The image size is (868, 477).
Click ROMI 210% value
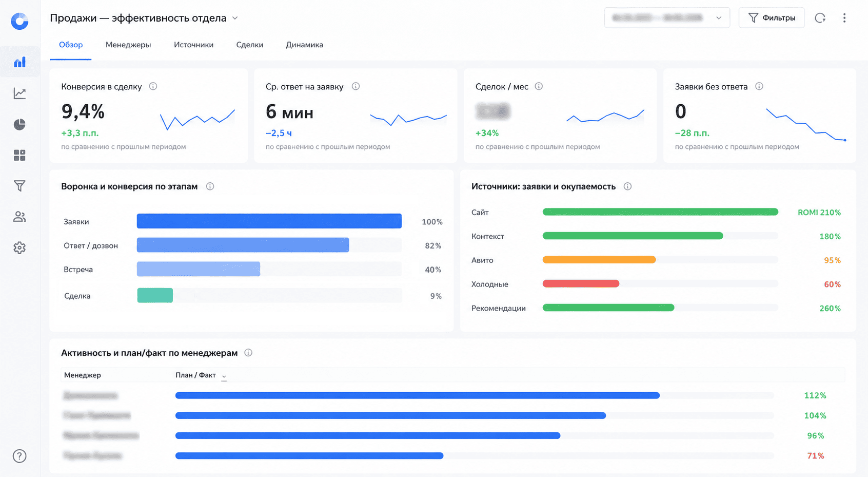819,212
